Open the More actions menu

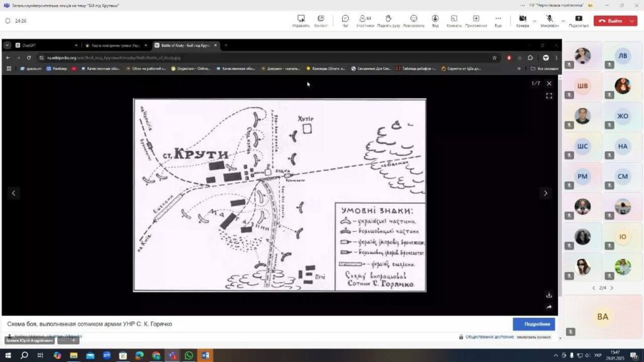498,21
